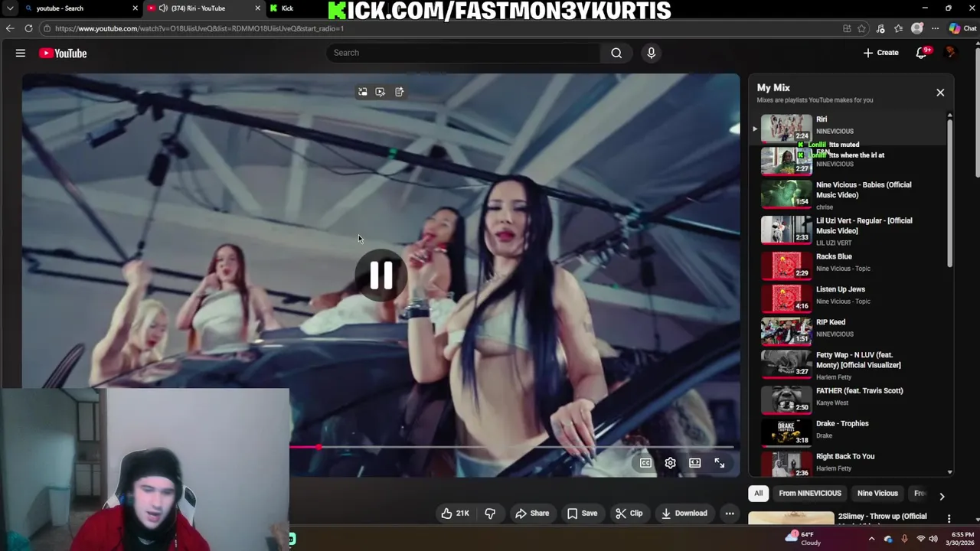Screen dimensions: 980x551
Task: Pause the video with center button
Action: [x=381, y=275]
